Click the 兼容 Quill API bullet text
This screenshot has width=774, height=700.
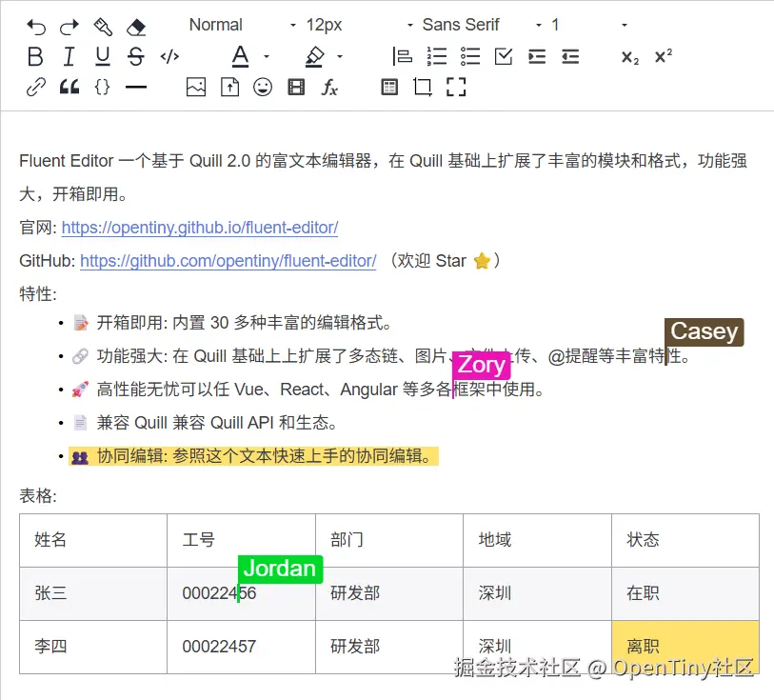pos(217,423)
